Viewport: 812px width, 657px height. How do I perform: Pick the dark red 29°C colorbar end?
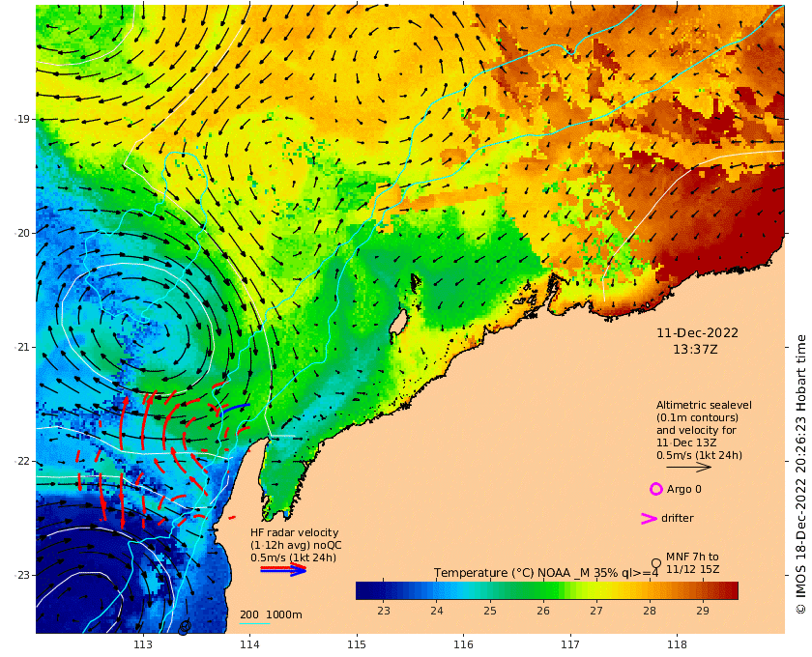pos(728,590)
